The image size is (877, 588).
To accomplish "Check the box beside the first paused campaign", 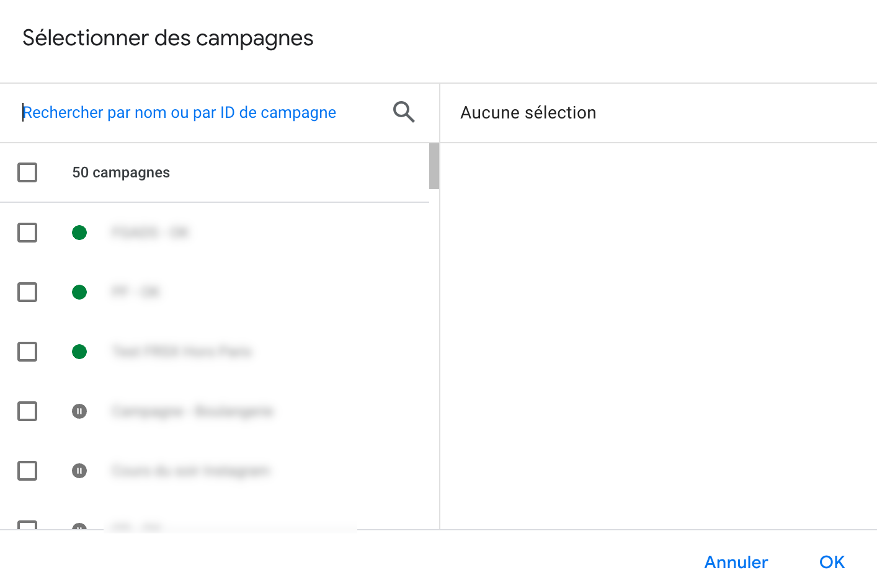I will coord(27,411).
